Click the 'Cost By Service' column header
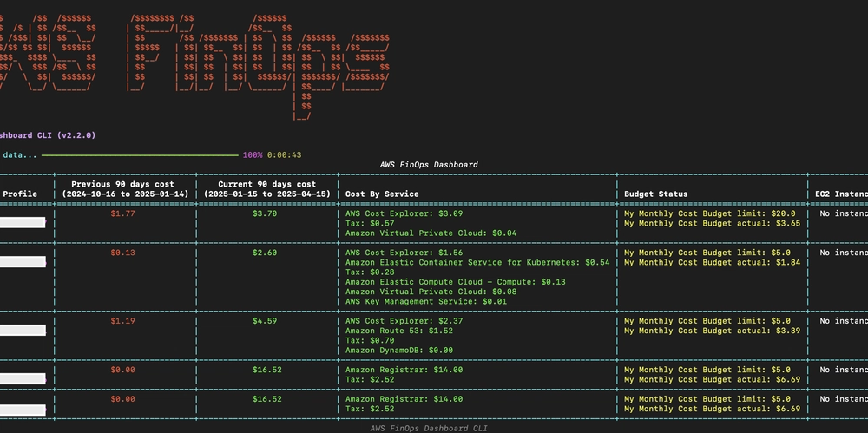Viewport: 868px width, 433px height. pyautogui.click(x=382, y=194)
